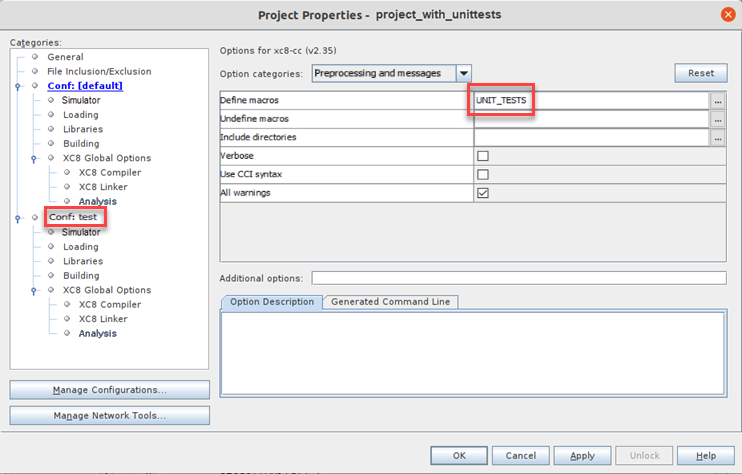Collapse the Conf: [default] tree node
The height and width of the screenshot is (474, 742).
point(18,86)
